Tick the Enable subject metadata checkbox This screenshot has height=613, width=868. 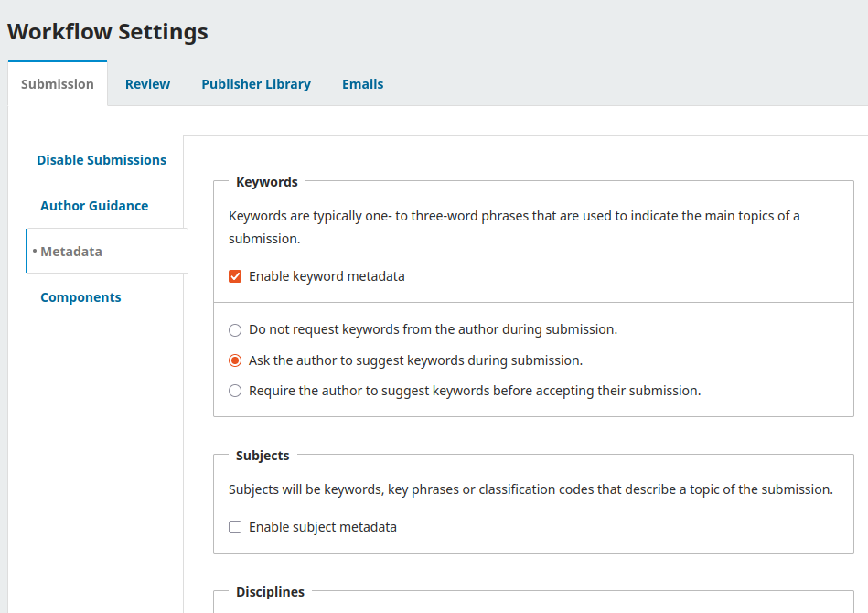click(235, 527)
